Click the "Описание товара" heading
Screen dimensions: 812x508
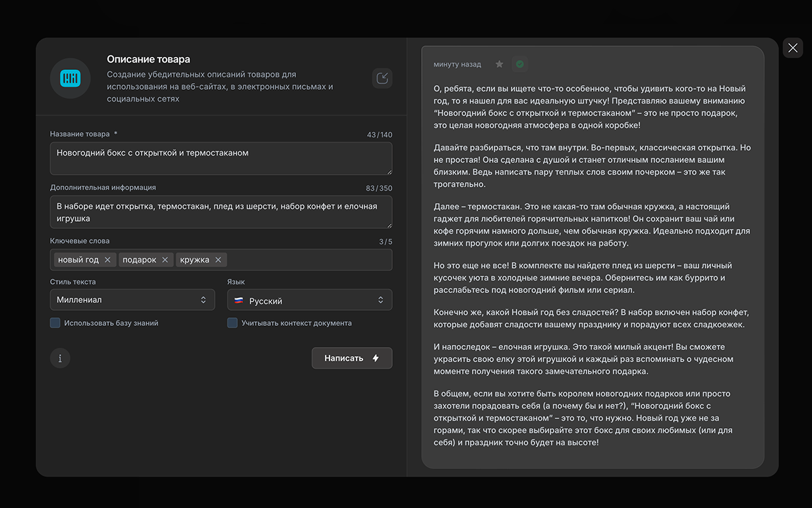click(148, 59)
